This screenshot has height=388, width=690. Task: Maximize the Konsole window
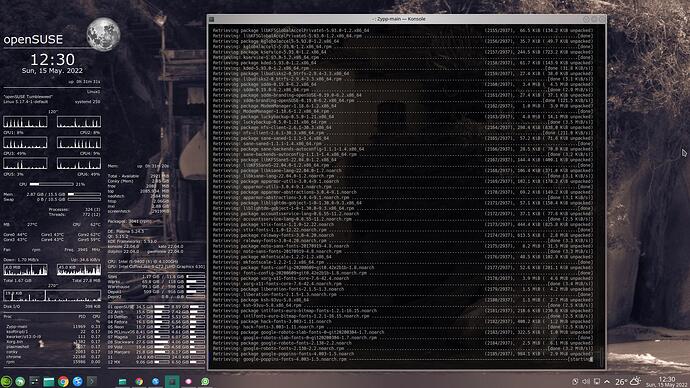[x=594, y=19]
